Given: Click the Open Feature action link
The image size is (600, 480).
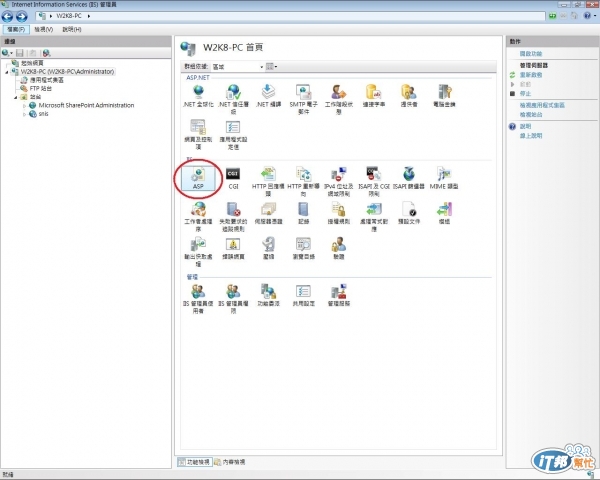Looking at the screenshot, I should 530,54.
